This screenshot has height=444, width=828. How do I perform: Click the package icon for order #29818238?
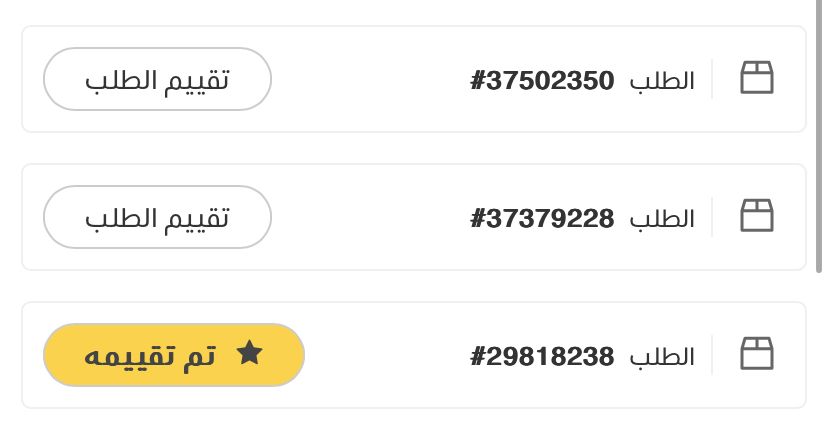757,354
